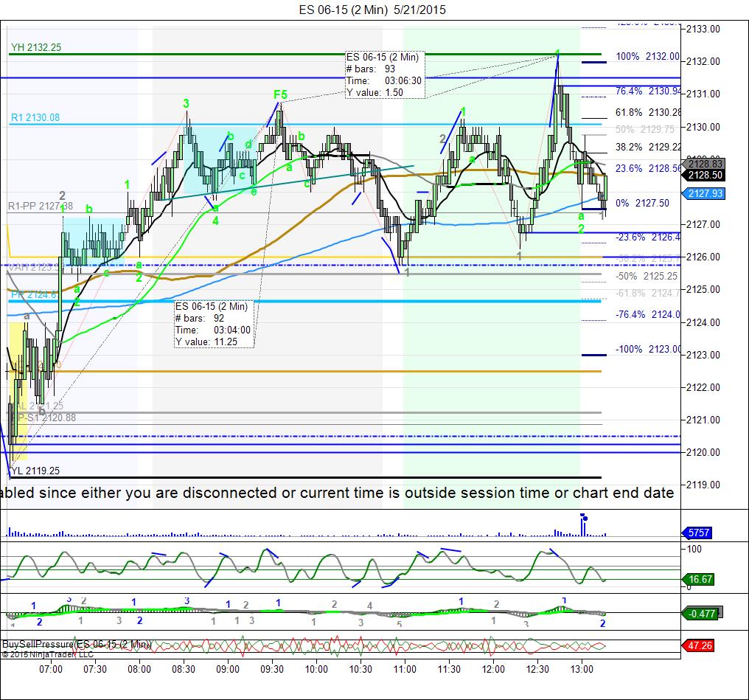Click the 23.6% 2128.56 Fibonacci label
749x700 pixels.
pyautogui.click(x=647, y=168)
